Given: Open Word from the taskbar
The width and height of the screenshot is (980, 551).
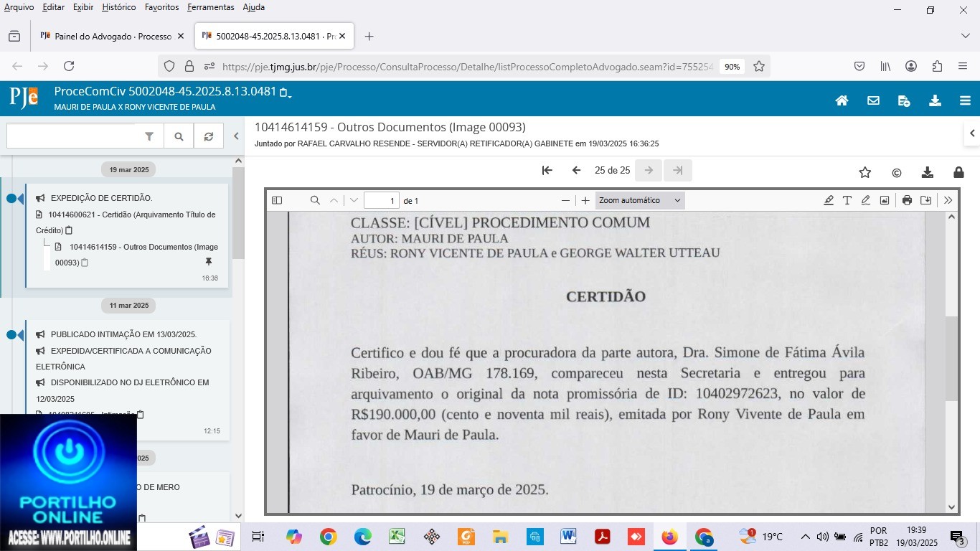Looking at the screenshot, I should coord(567,537).
